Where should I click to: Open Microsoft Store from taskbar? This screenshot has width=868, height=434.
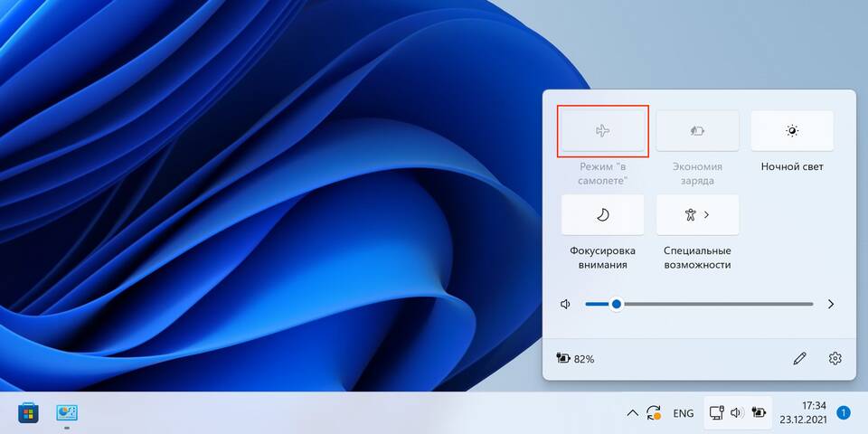[28, 413]
